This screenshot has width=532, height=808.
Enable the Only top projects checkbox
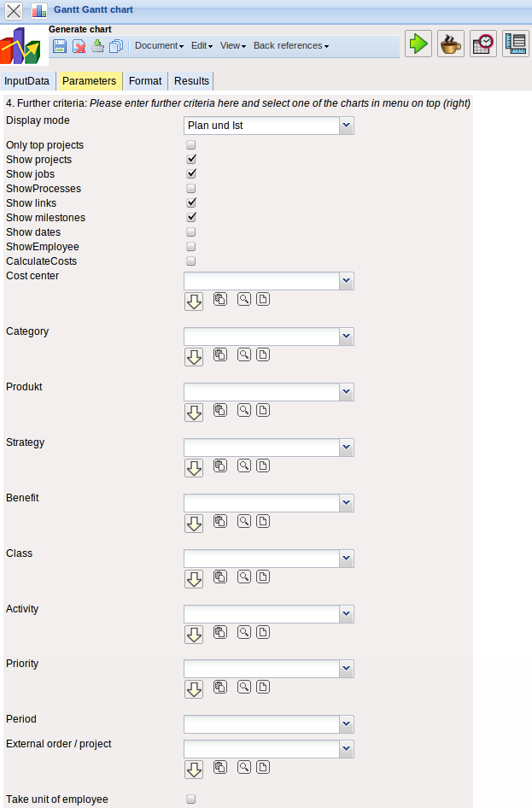(191, 145)
